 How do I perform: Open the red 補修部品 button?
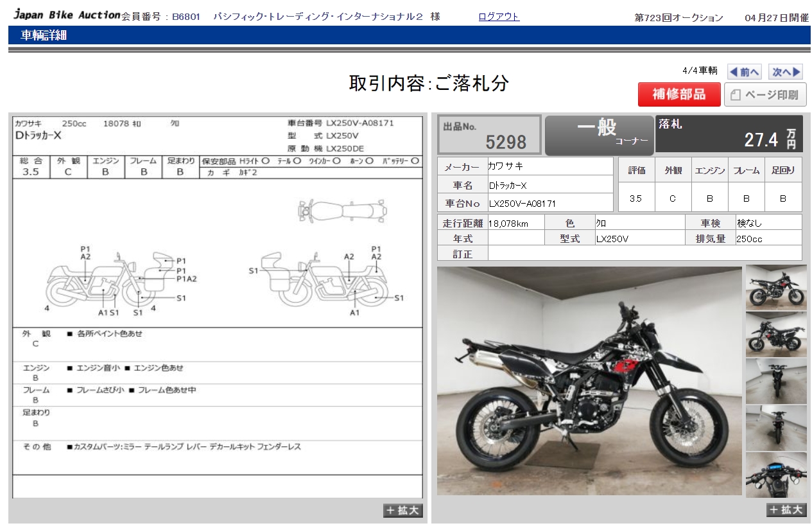[679, 94]
